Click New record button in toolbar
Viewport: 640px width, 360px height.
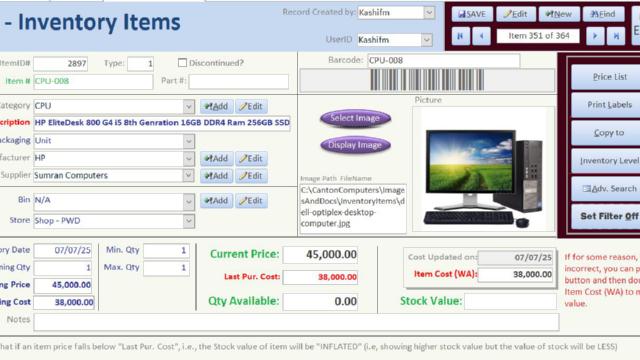(559, 14)
